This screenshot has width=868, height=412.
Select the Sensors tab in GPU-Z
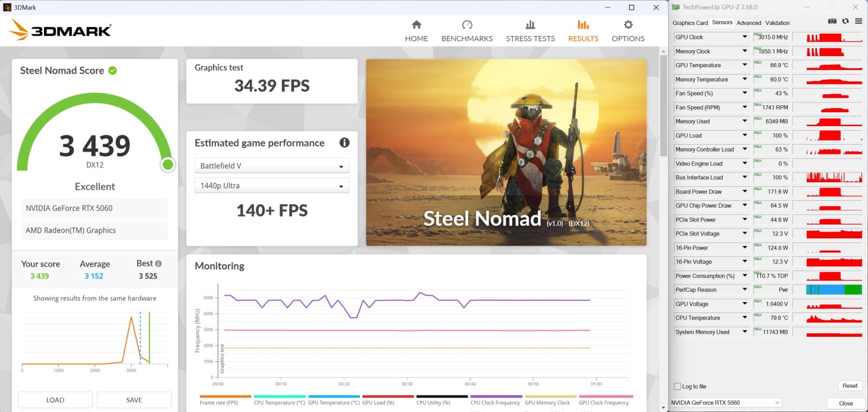(x=722, y=23)
